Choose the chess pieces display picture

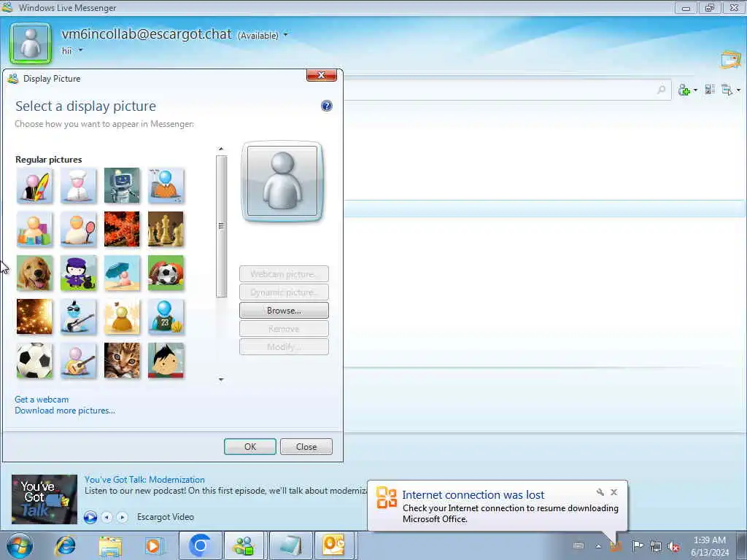coord(166,230)
